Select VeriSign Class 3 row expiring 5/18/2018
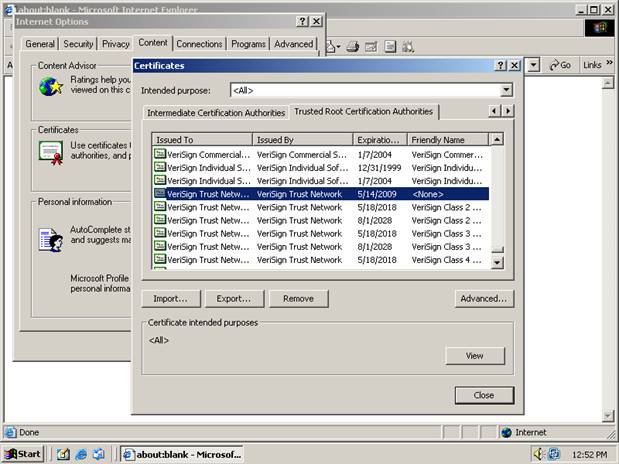This screenshot has width=619, height=464. 321,233
